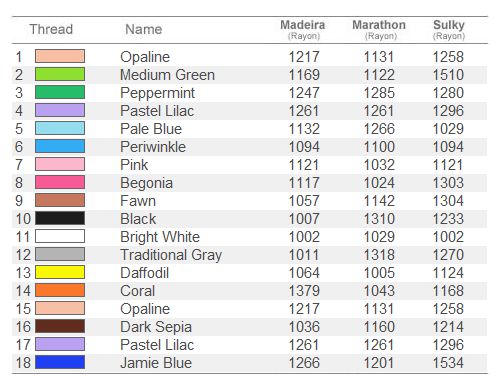Click the Periwinkle blue swatch
The width and height of the screenshot is (500, 384).
click(x=60, y=146)
